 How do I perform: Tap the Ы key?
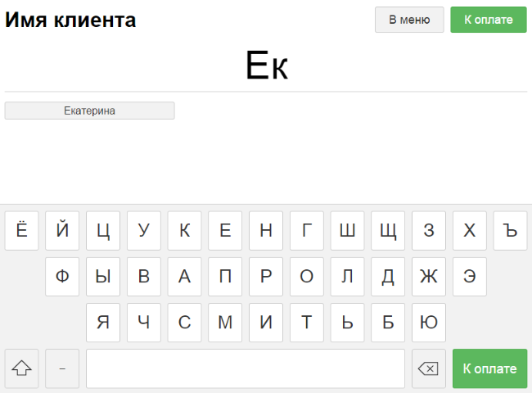click(103, 276)
